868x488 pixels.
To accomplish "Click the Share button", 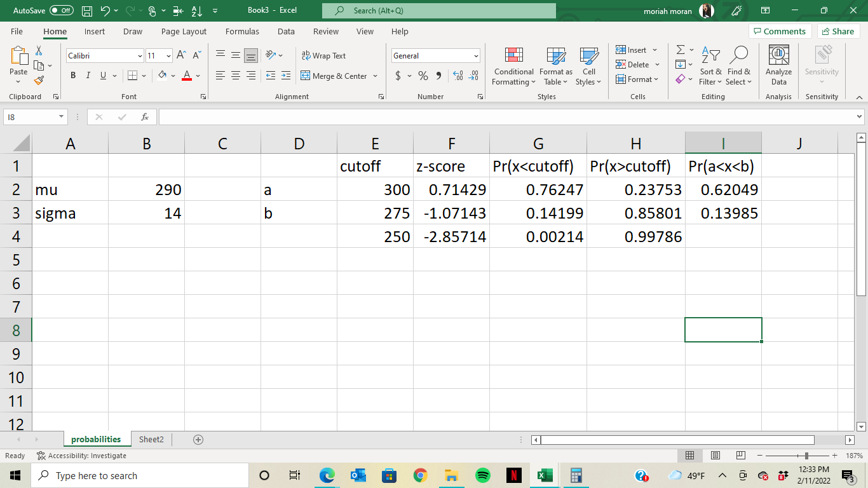I will pyautogui.click(x=838, y=31).
